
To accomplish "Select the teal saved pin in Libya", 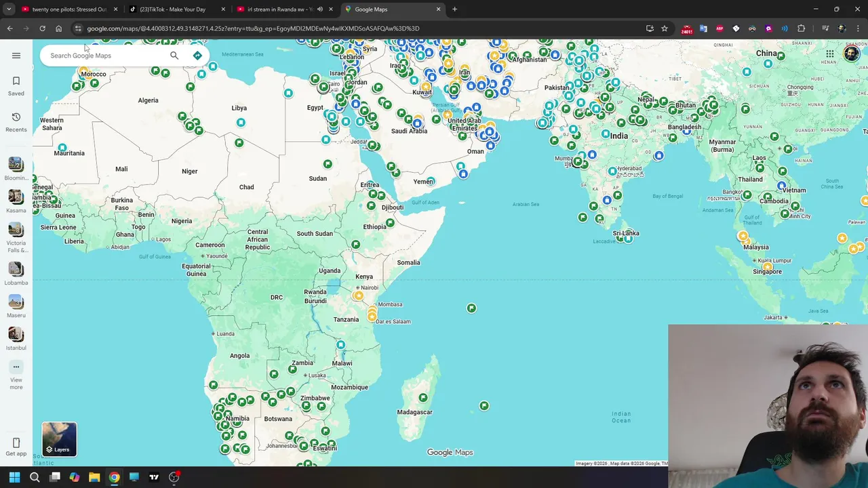I will [241, 122].
